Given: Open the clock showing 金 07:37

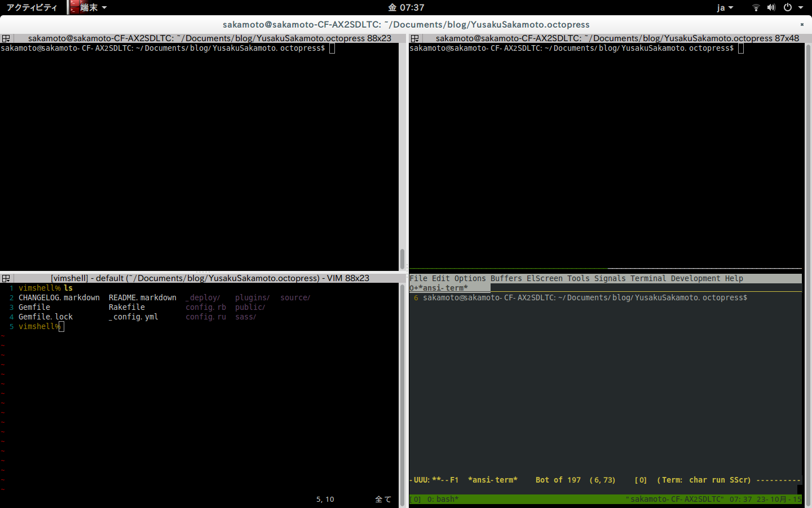Looking at the screenshot, I should click(406, 7).
